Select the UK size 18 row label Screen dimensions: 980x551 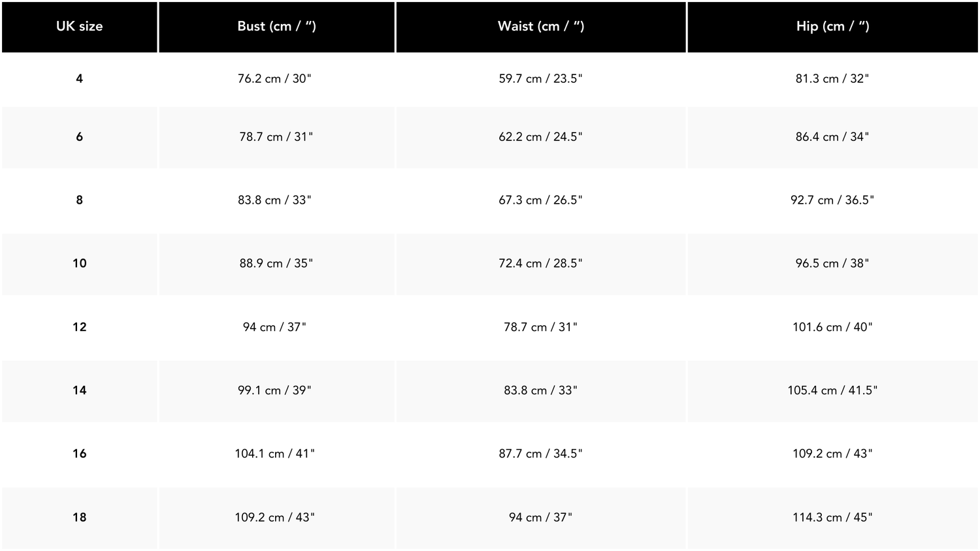pyautogui.click(x=79, y=518)
